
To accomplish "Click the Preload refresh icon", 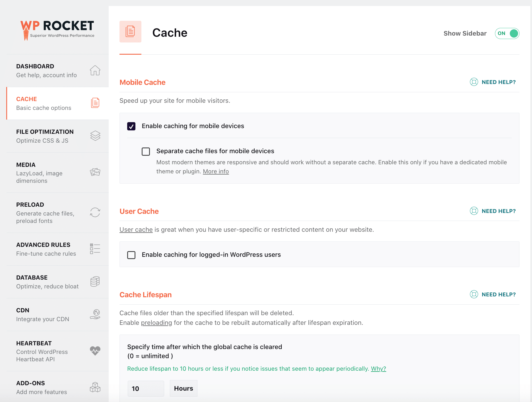I will click(95, 212).
